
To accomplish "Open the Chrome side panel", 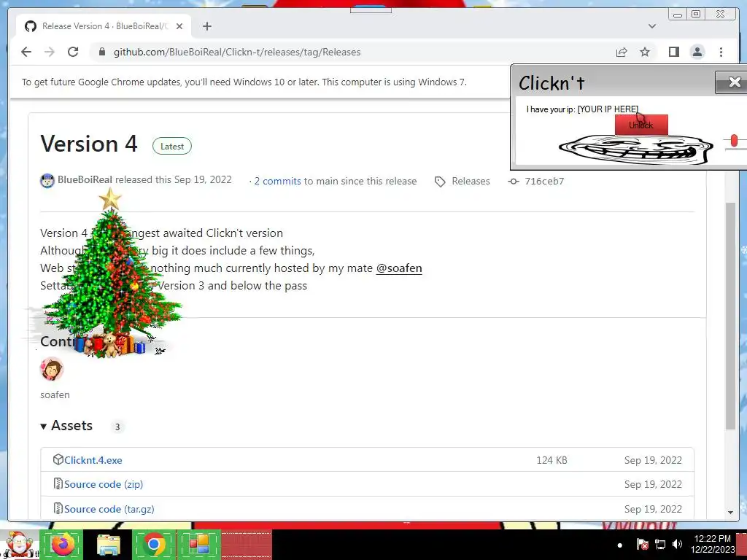I will tap(673, 52).
